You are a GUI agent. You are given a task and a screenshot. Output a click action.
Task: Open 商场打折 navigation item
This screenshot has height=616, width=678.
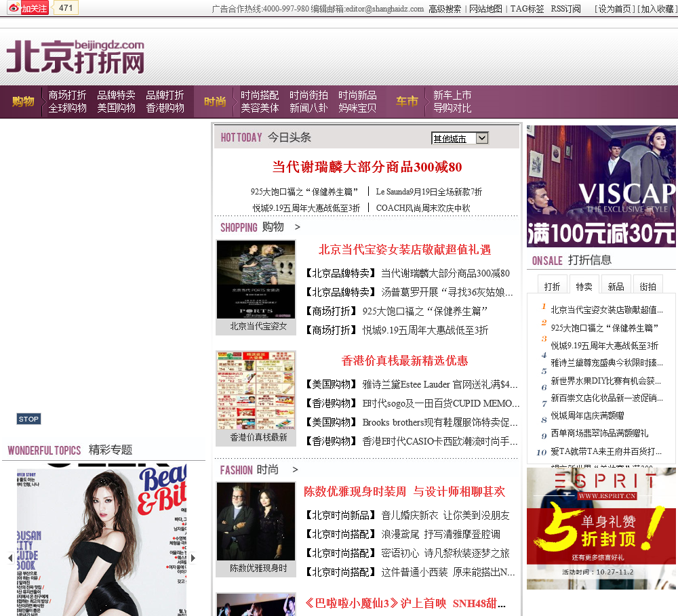67,95
